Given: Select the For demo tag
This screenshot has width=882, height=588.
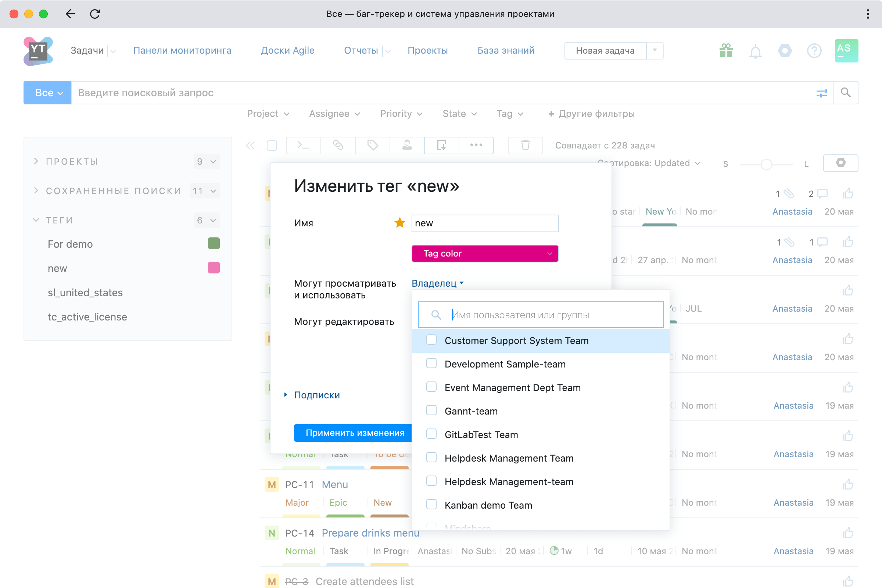Looking at the screenshot, I should (70, 244).
